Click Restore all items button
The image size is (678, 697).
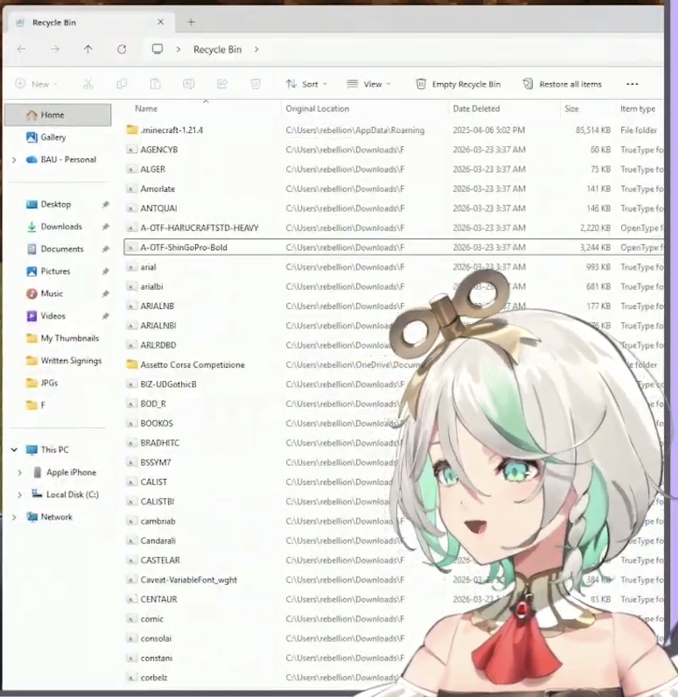coord(562,84)
